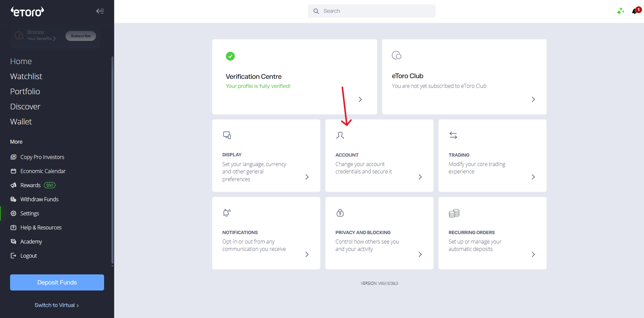The height and width of the screenshot is (318, 644).
Task: Click the Bronze club tier icon
Action: click(19, 35)
